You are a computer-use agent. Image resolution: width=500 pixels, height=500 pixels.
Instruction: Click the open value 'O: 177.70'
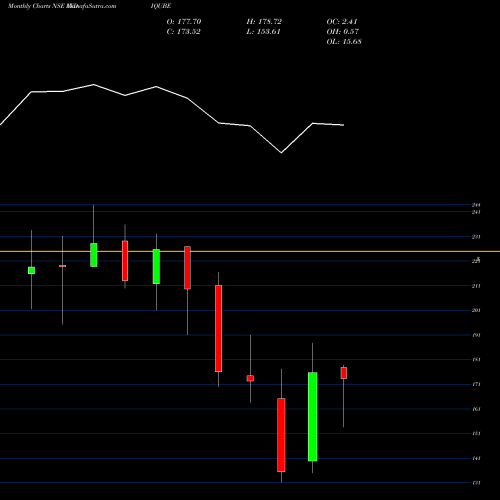click(x=184, y=22)
